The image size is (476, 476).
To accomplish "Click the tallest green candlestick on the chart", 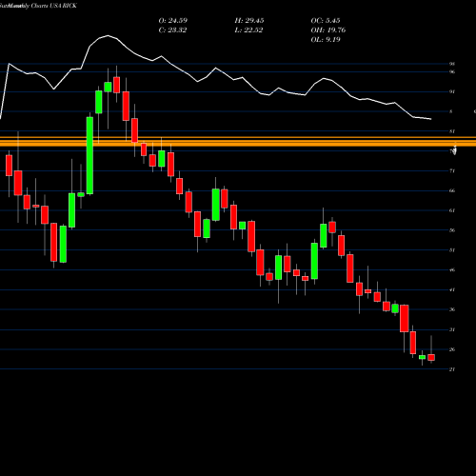I will coord(89,155).
